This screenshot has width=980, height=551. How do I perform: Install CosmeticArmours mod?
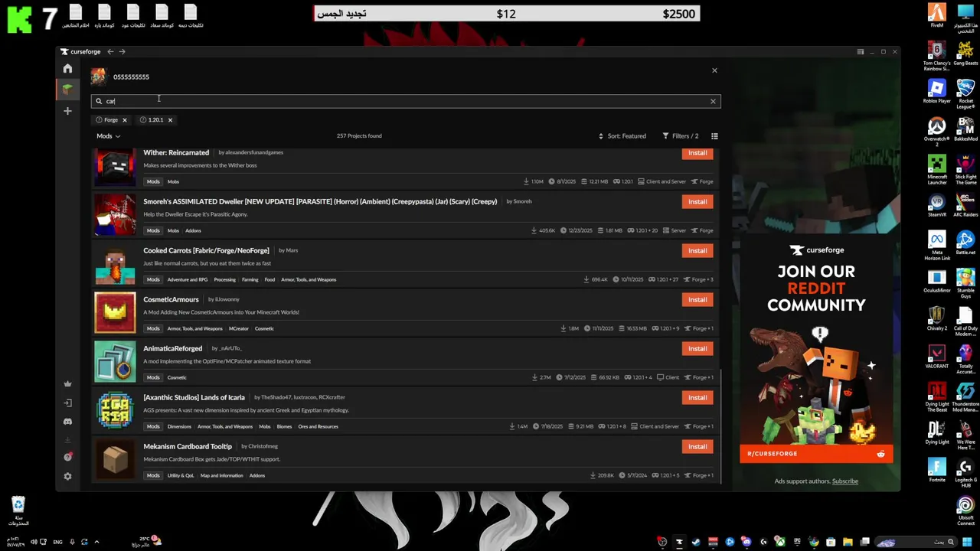(x=697, y=300)
